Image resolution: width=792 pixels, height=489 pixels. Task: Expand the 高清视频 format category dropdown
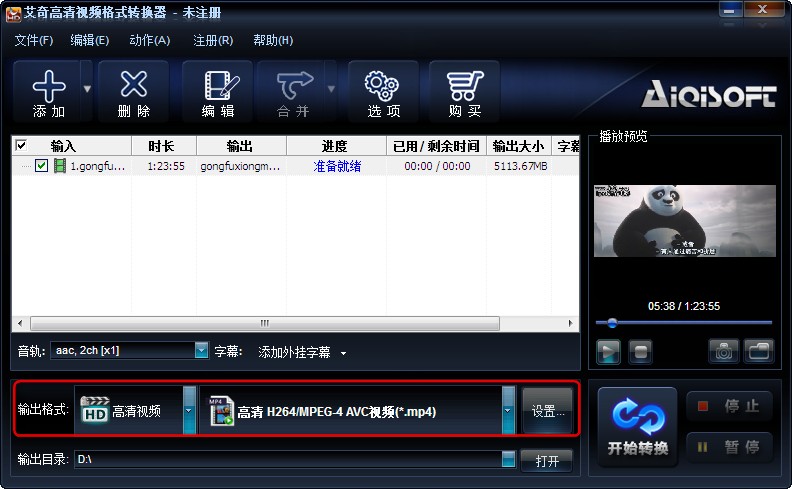coord(189,410)
